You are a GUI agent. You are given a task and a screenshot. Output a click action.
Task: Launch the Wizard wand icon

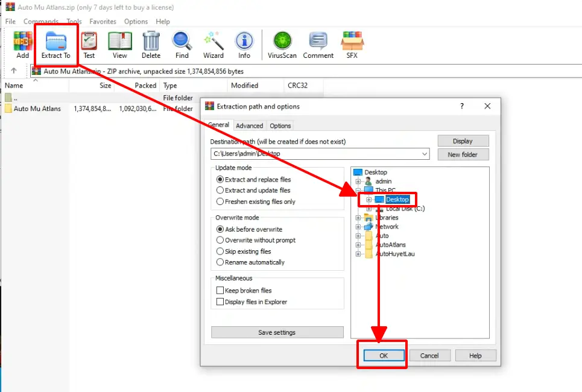[x=214, y=41]
